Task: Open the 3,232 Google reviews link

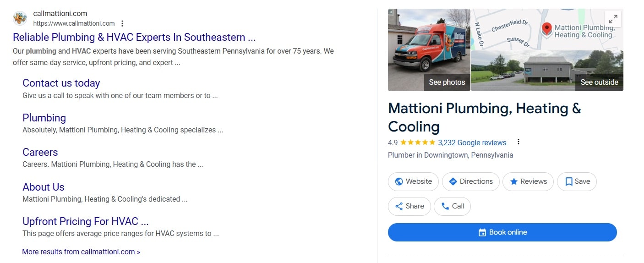Action: tap(472, 142)
